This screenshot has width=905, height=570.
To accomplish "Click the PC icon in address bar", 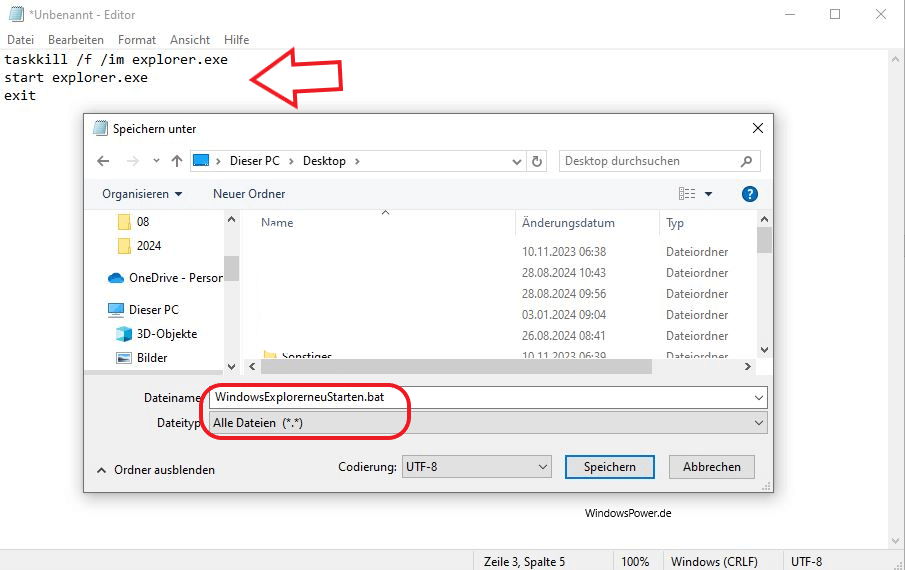I will tap(201, 160).
